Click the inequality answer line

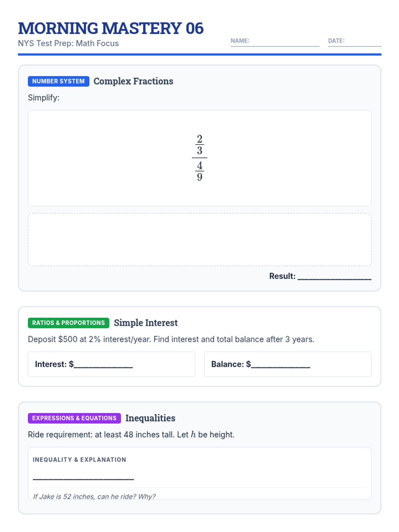pos(83,477)
